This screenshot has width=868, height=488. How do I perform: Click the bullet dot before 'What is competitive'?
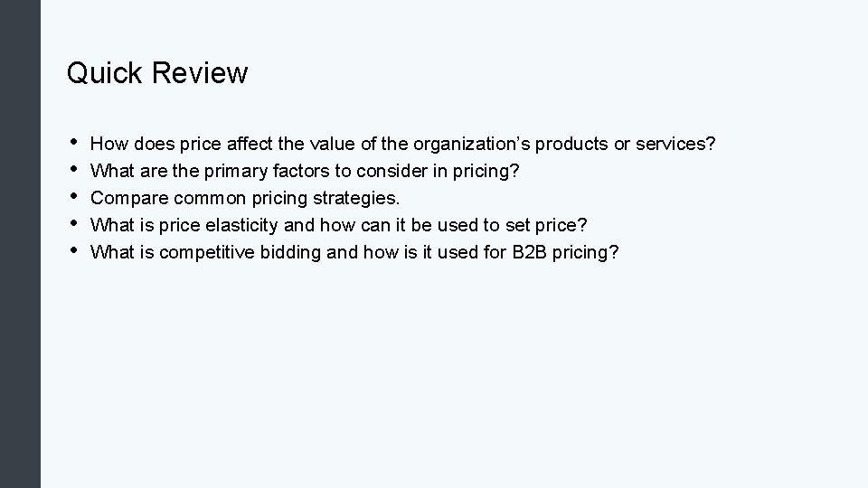coord(73,250)
